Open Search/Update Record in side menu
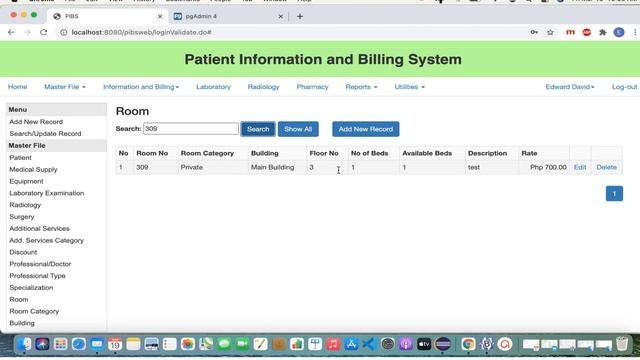This screenshot has height=360, width=640. (45, 133)
